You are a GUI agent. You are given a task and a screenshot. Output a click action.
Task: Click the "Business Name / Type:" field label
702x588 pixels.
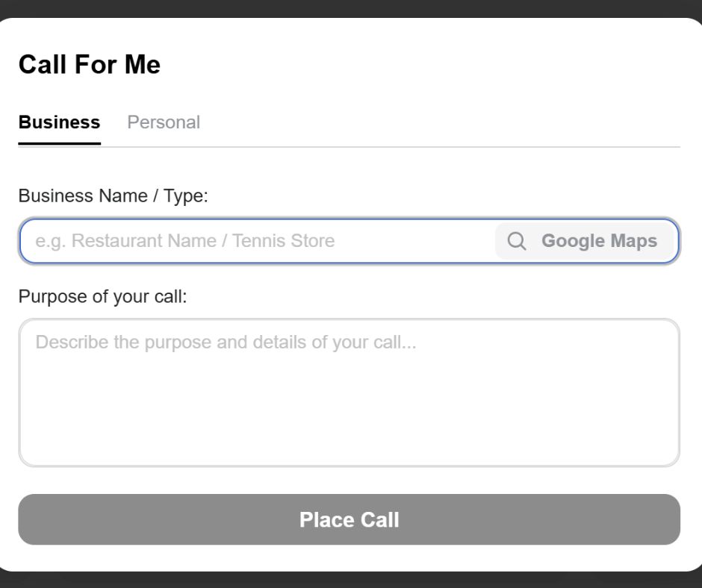[x=113, y=196]
